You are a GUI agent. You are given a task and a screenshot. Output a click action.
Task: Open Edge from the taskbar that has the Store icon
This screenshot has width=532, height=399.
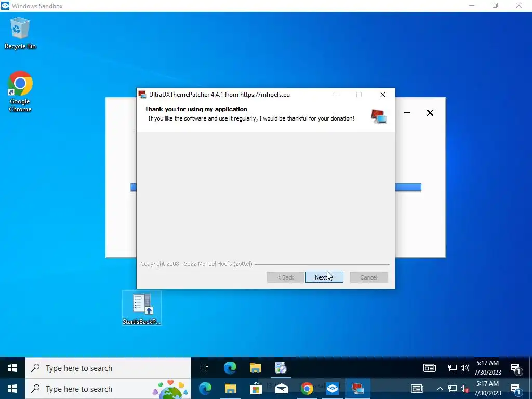[x=205, y=389]
